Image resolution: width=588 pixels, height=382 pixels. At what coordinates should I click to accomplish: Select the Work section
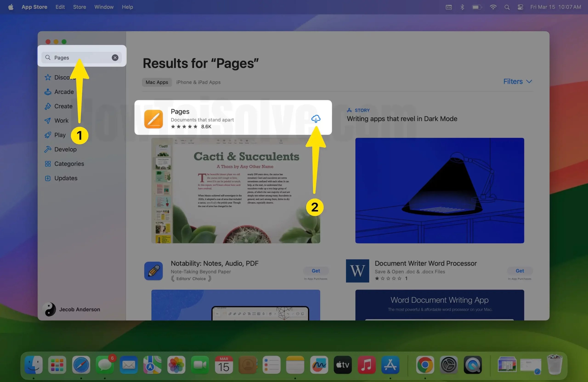61,120
